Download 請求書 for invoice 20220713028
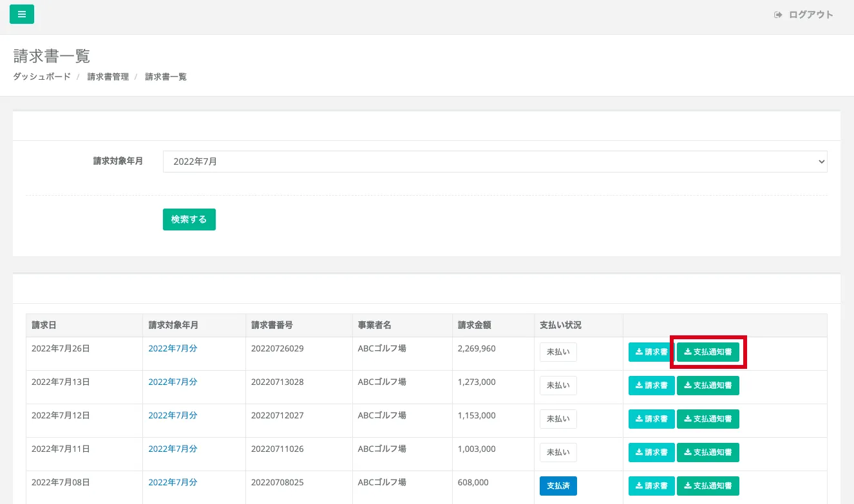The width and height of the screenshot is (854, 504). tap(651, 386)
